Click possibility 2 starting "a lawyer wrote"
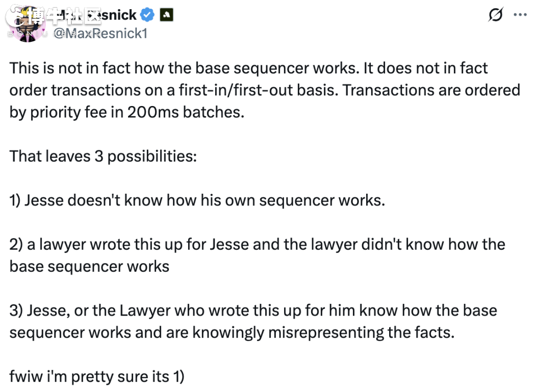The height and width of the screenshot is (392, 536). point(258,255)
